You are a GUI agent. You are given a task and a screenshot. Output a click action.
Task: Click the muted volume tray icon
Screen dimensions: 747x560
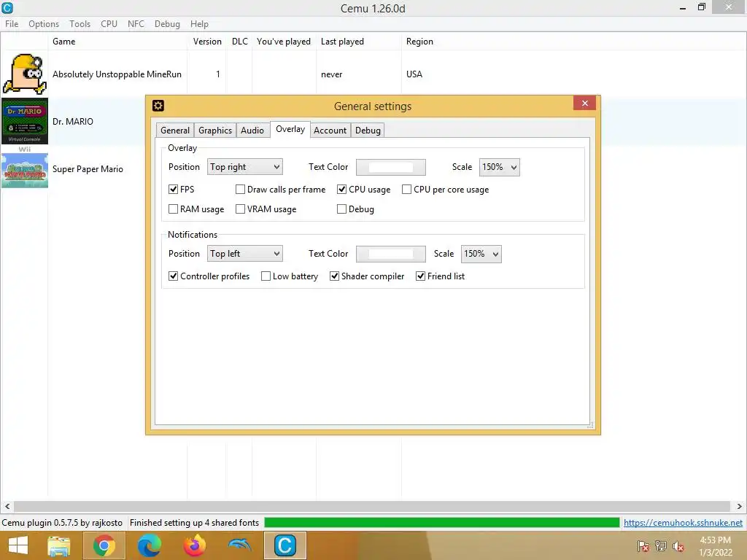(x=678, y=546)
